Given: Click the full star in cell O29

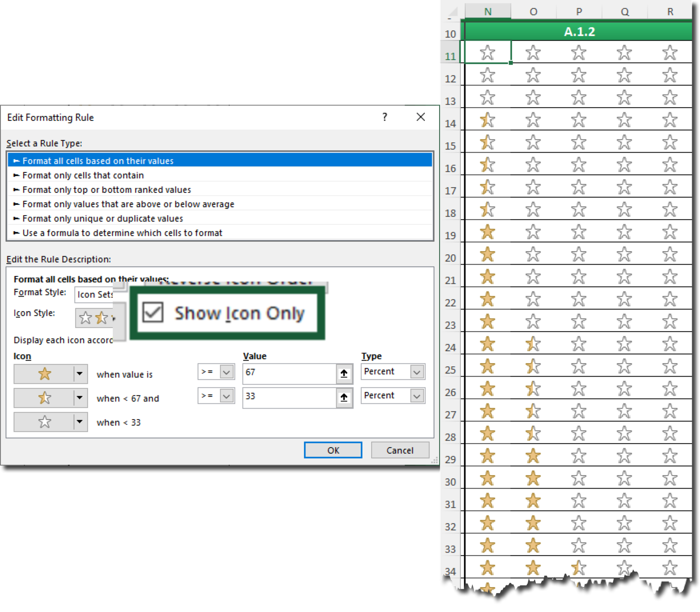Looking at the screenshot, I should (x=533, y=456).
